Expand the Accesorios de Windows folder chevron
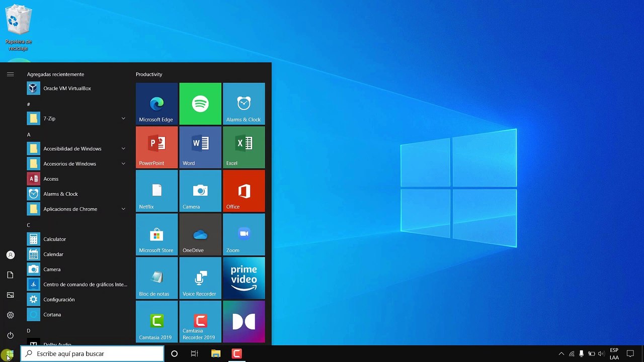 click(123, 164)
